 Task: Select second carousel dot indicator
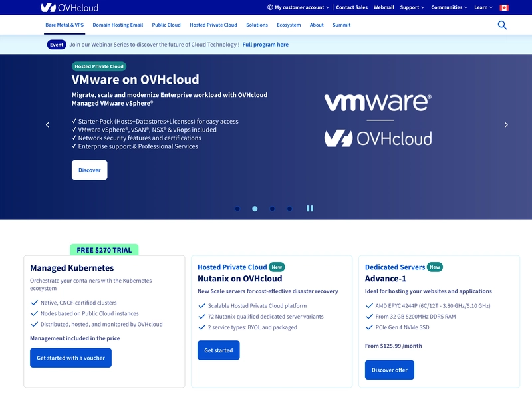pos(255,209)
